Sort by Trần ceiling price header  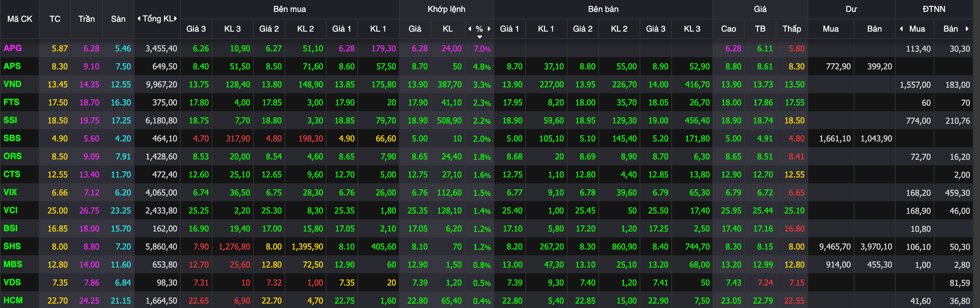tap(86, 19)
